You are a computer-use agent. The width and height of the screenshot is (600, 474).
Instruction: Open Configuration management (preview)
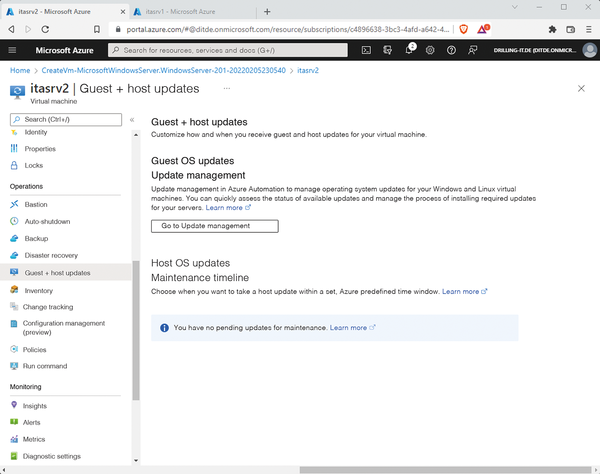coord(65,328)
